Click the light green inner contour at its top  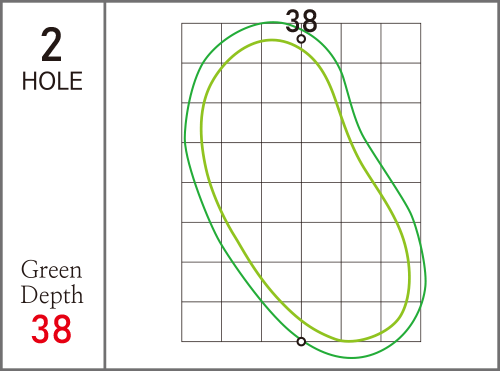272,40
